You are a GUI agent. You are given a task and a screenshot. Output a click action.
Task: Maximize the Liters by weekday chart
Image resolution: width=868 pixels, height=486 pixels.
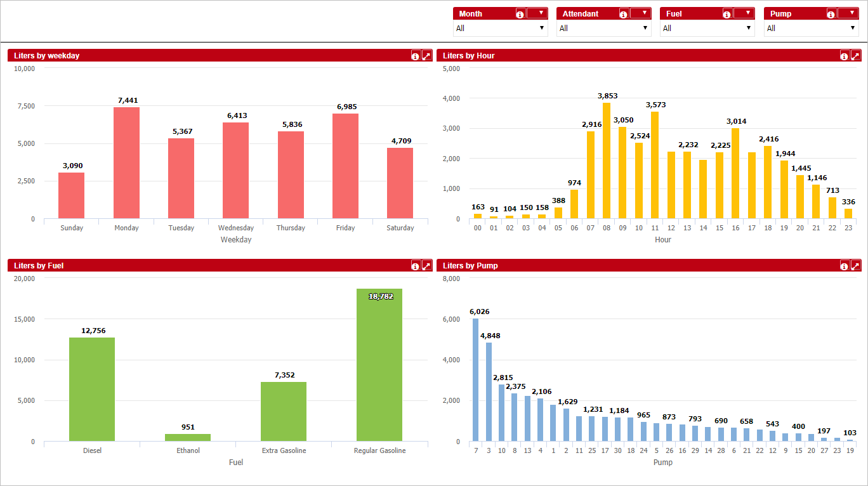point(427,56)
